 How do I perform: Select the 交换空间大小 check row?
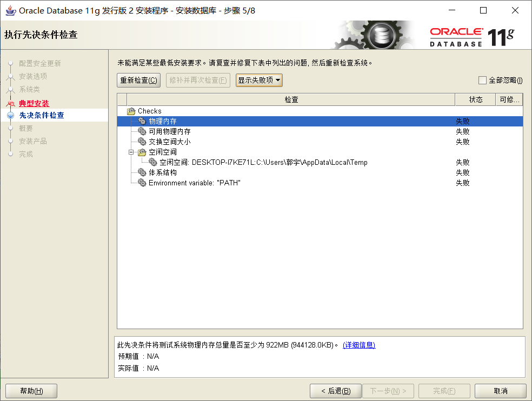click(x=320, y=142)
